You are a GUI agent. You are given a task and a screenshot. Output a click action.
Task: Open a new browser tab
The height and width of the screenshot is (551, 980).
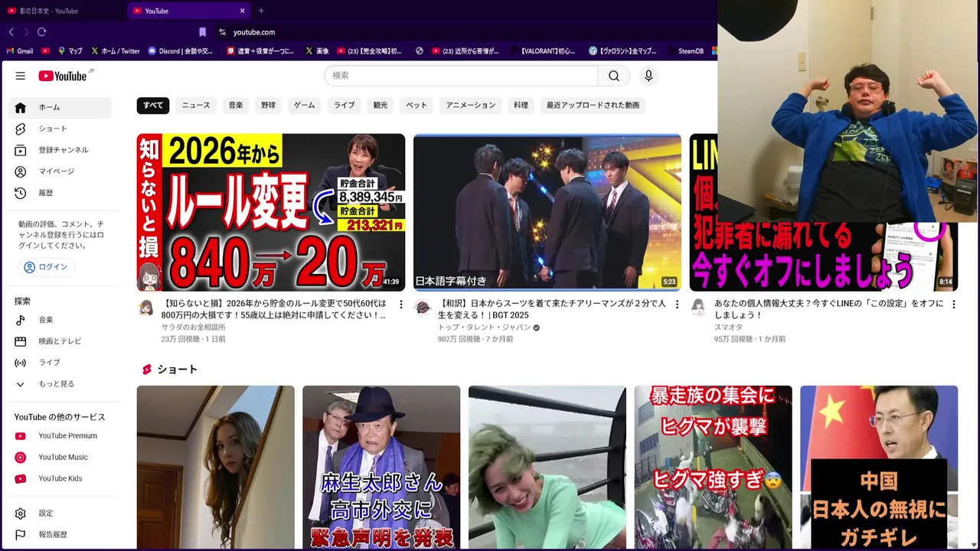point(261,11)
